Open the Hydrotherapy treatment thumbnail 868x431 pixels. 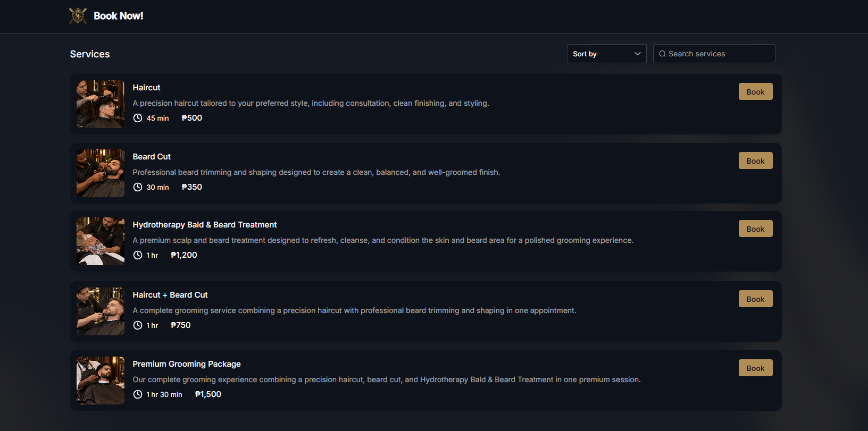point(101,241)
